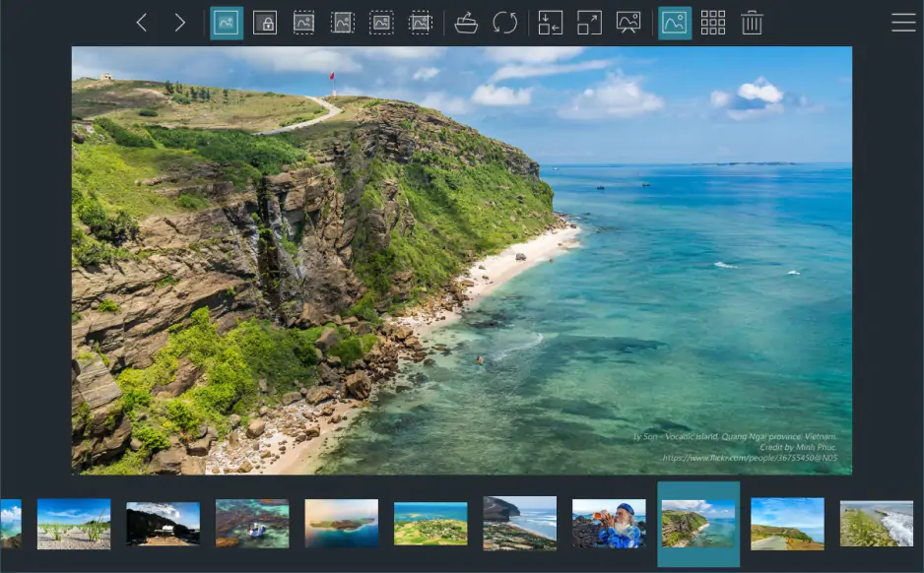Toggle the lock zoom ratio icon
This screenshot has height=573, width=924.
click(265, 23)
